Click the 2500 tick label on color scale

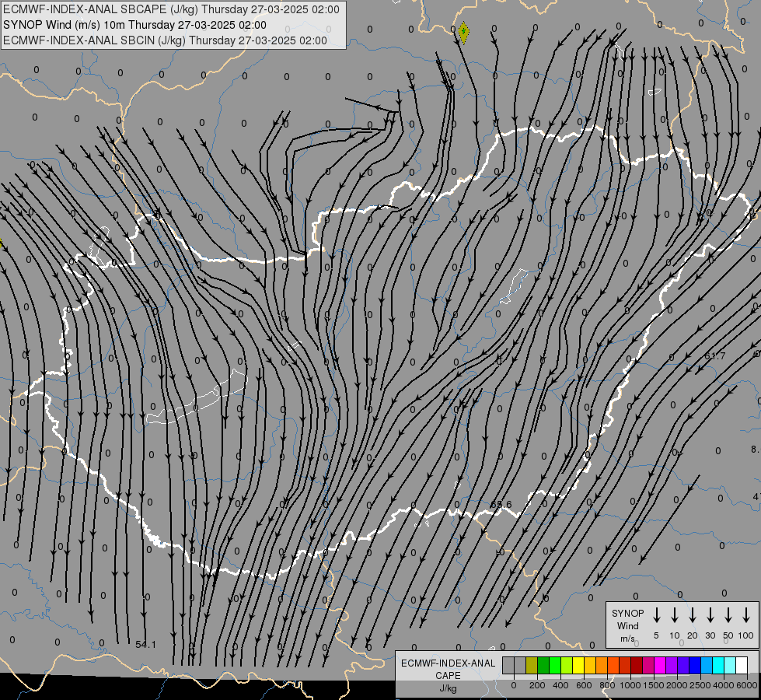coord(700,685)
